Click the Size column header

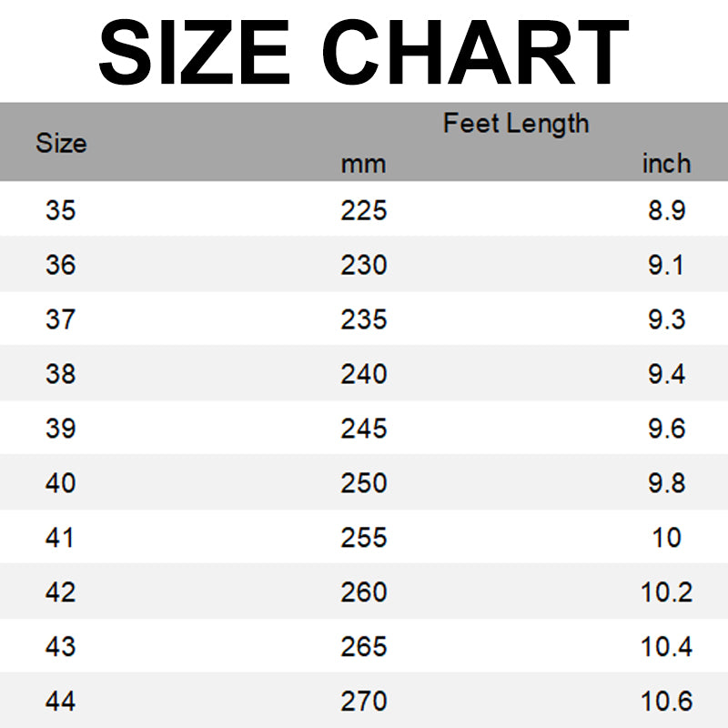click(61, 143)
